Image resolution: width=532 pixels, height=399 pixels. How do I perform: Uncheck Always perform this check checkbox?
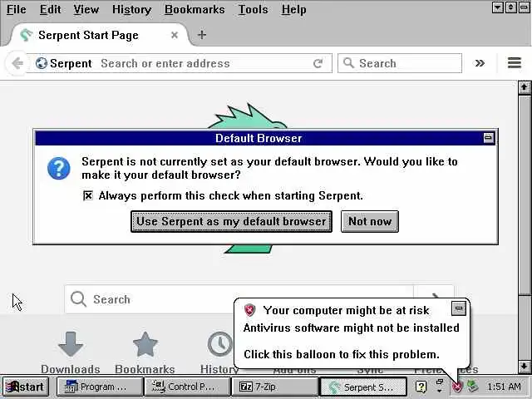coord(88,196)
